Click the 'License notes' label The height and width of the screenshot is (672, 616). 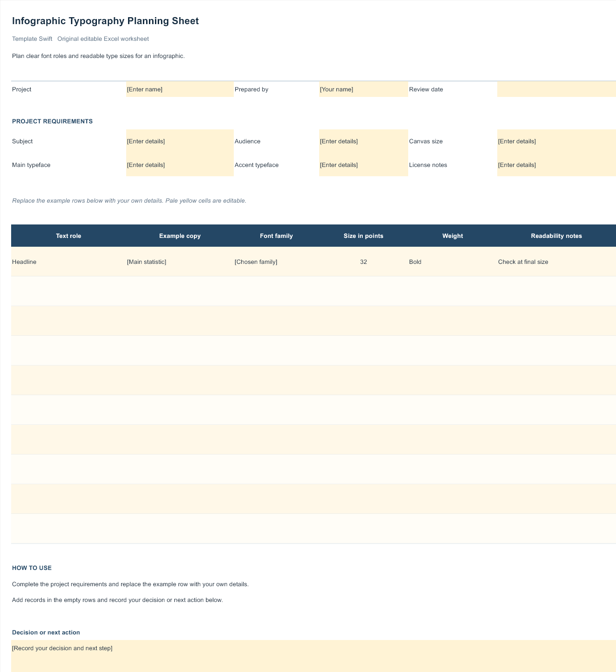coord(428,165)
